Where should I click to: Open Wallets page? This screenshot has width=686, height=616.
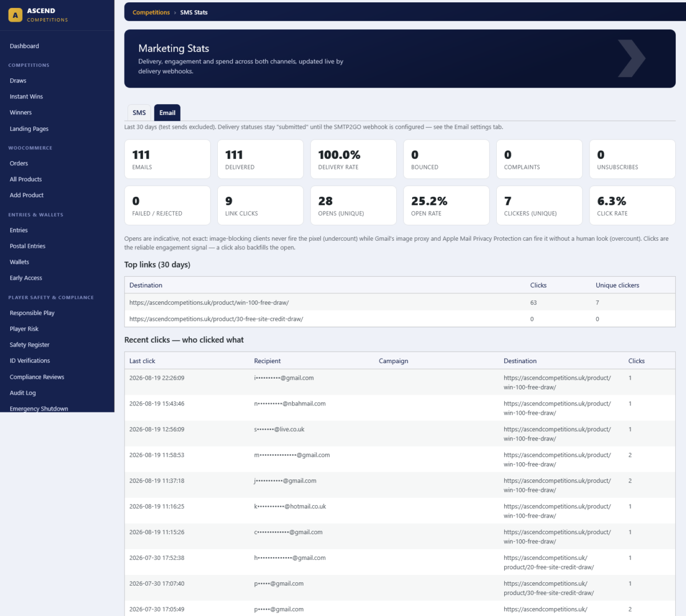click(x=19, y=263)
